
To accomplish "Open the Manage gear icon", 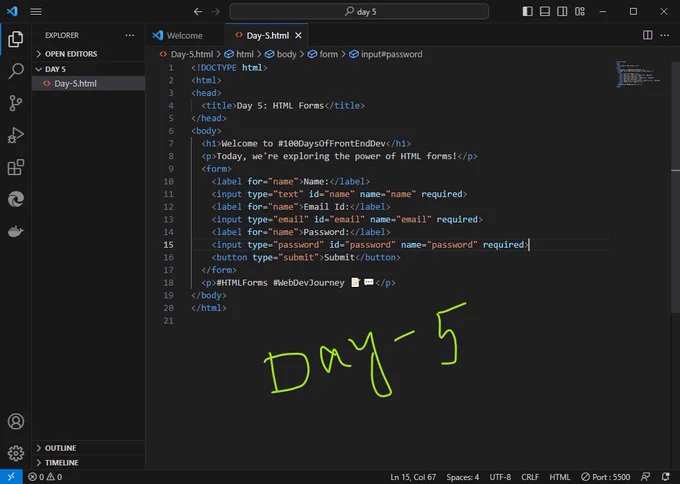I will point(16,453).
